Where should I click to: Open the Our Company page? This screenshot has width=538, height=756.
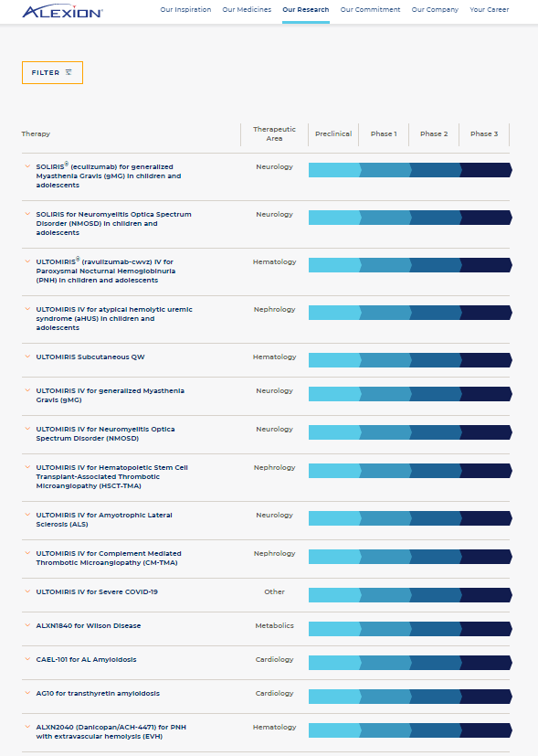point(434,10)
